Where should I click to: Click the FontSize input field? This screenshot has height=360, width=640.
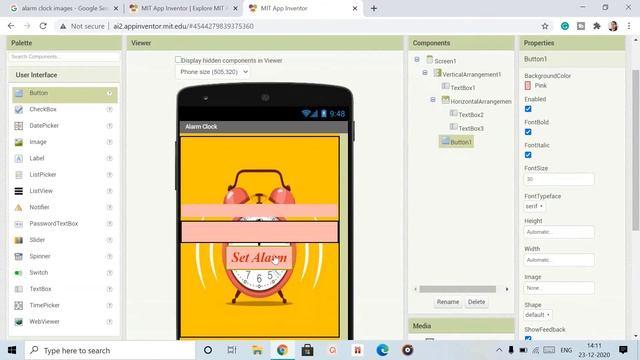point(559,179)
